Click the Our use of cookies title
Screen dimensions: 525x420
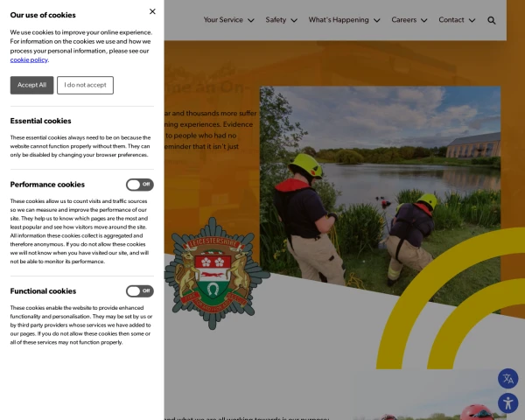point(43,15)
